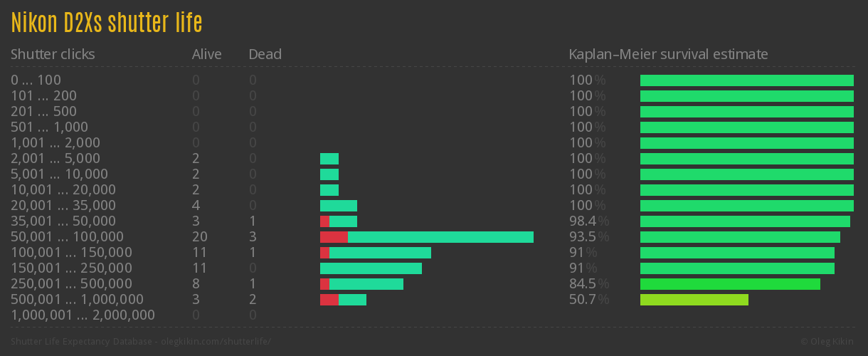Select the "500,001 … 1,000,000" row label
Image resolution: width=868 pixels, height=356 pixels.
click(77, 300)
